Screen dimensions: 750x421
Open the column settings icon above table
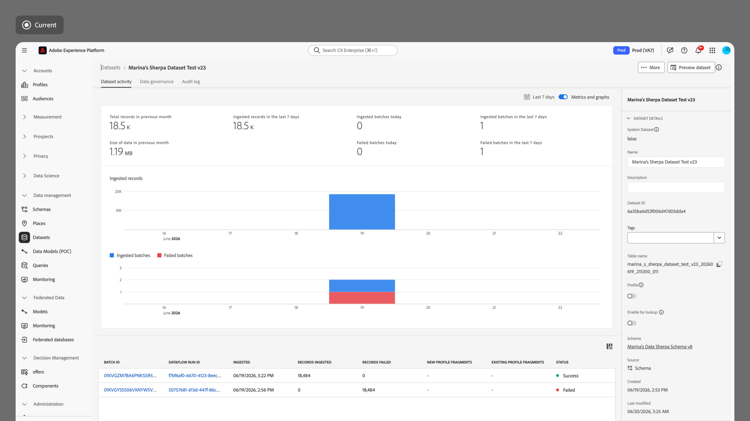coord(609,346)
